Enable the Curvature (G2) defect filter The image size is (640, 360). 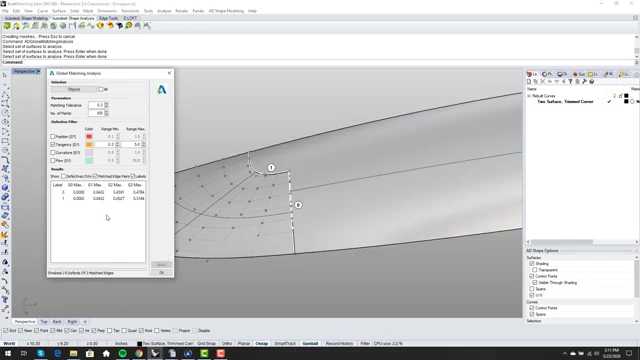click(x=53, y=153)
